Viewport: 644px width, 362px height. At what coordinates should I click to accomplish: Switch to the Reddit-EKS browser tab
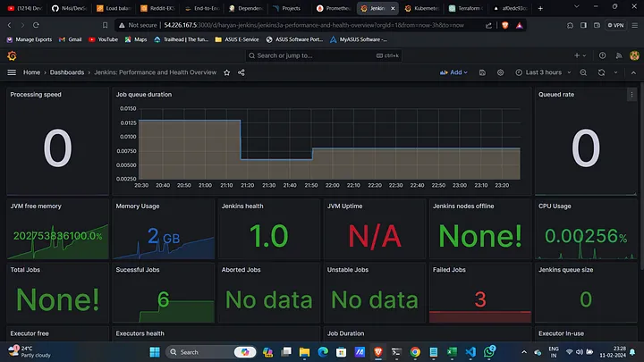coord(157,8)
